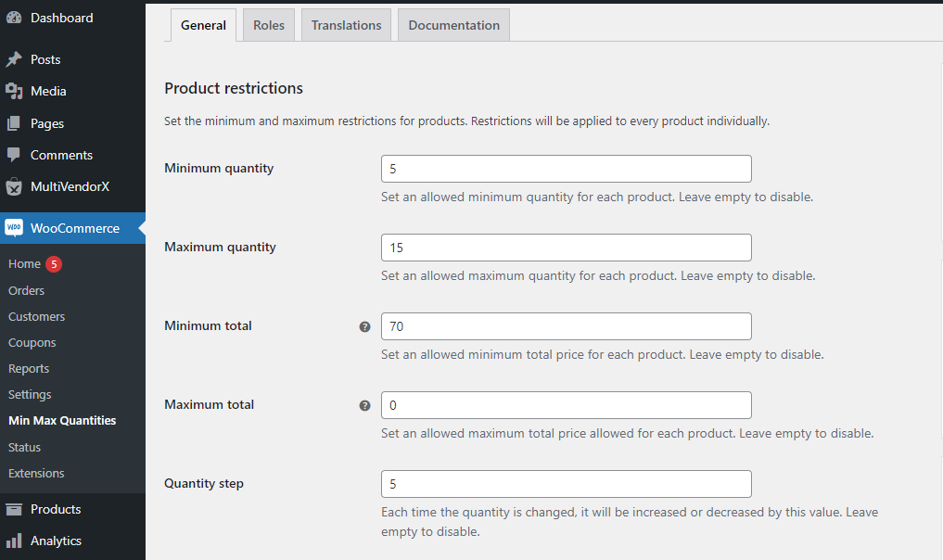Focus the Maximum quantity input field
Viewport: 943px width, 560px height.
pos(566,248)
